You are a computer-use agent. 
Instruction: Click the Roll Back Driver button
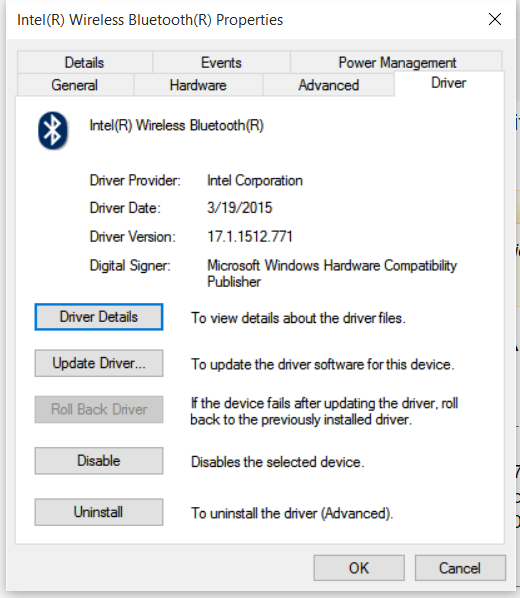(99, 409)
